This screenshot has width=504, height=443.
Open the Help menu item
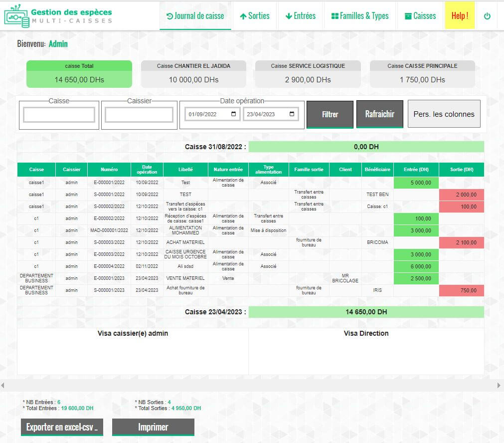pyautogui.click(x=459, y=15)
